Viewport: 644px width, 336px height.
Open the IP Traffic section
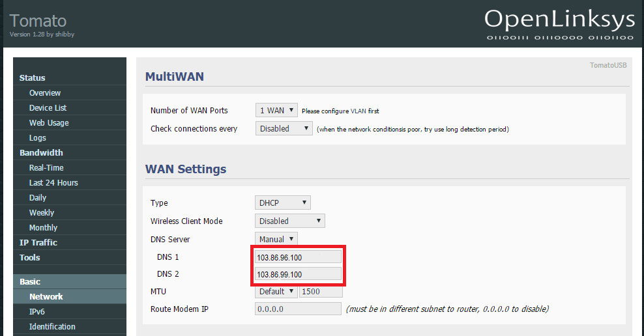tap(38, 243)
